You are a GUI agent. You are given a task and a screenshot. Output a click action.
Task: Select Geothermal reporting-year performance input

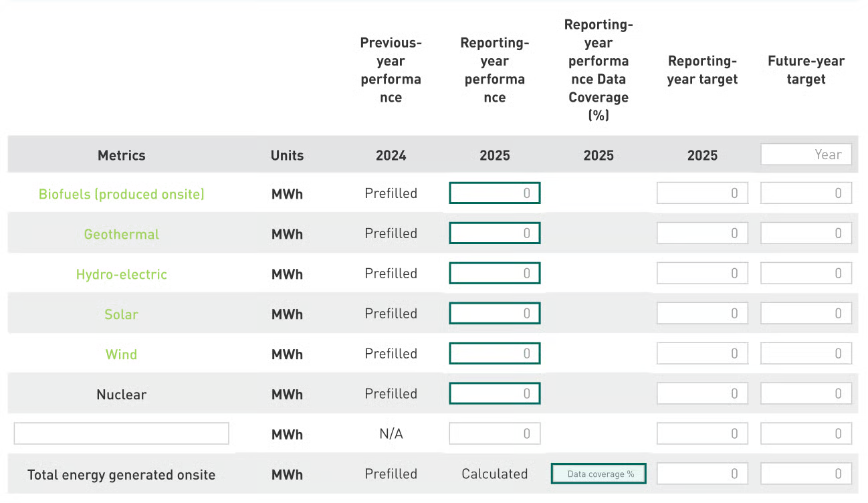[494, 233]
